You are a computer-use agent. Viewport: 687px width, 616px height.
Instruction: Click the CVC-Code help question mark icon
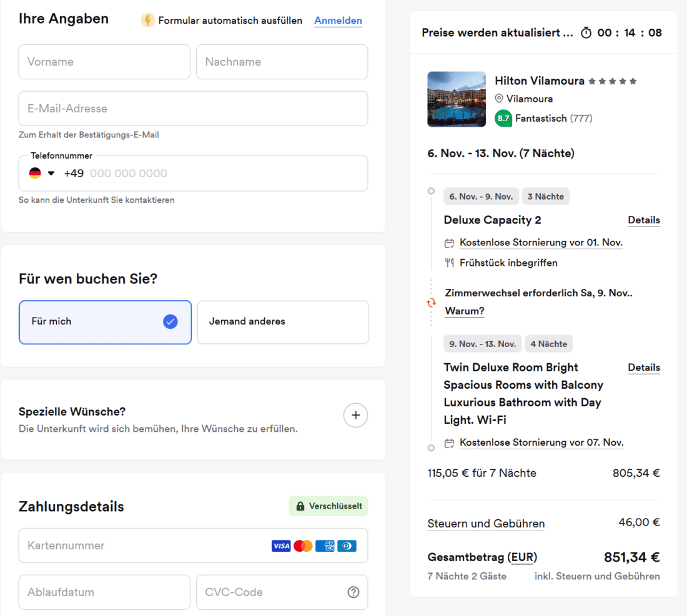[x=353, y=592]
